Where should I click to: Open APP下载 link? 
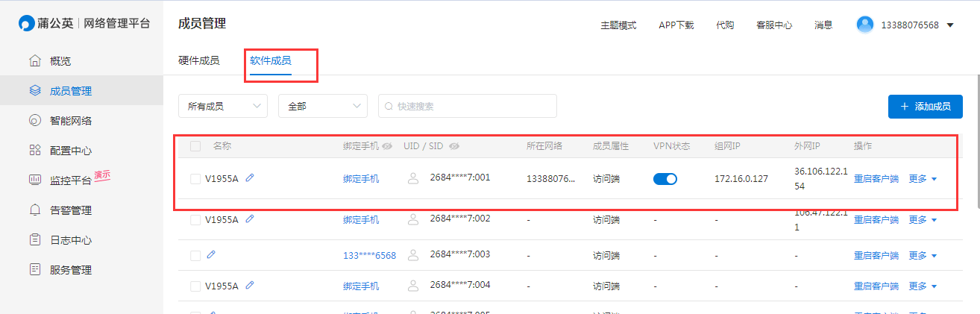[x=676, y=25]
